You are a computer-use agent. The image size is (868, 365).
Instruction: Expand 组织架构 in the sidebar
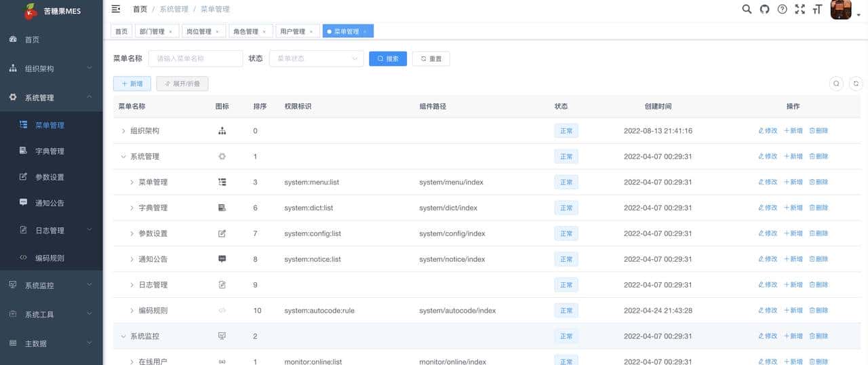tap(52, 69)
